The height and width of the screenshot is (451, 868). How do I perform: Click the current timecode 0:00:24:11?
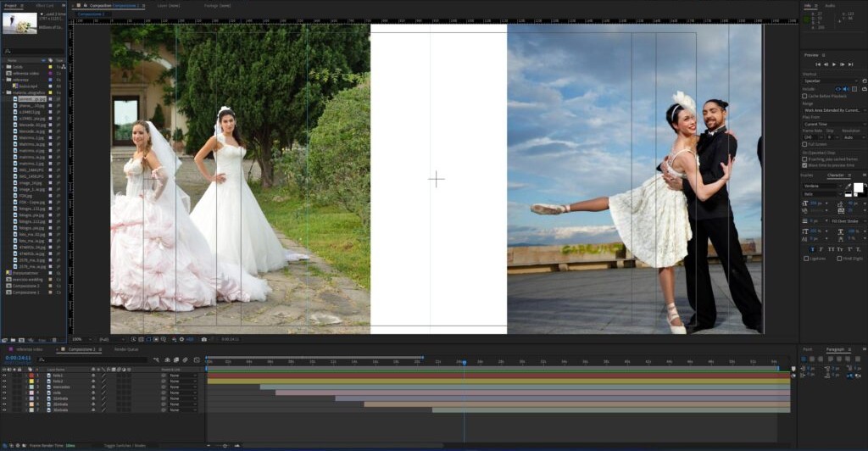tap(19, 358)
